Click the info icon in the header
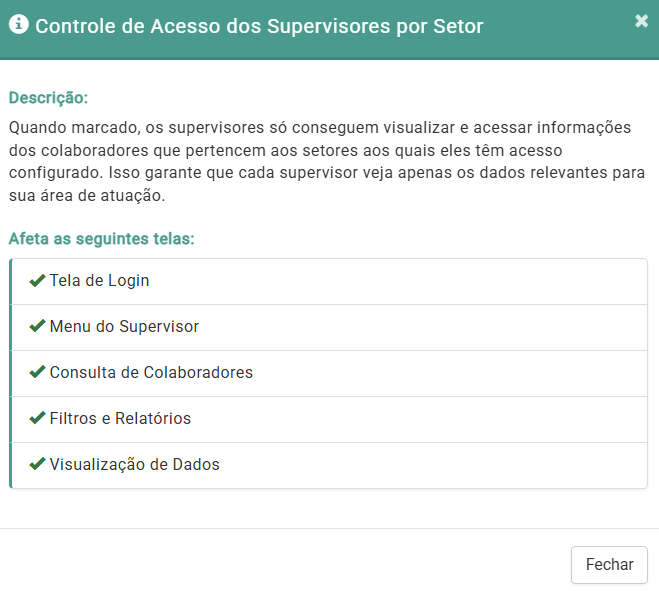659x591 pixels. [18, 26]
